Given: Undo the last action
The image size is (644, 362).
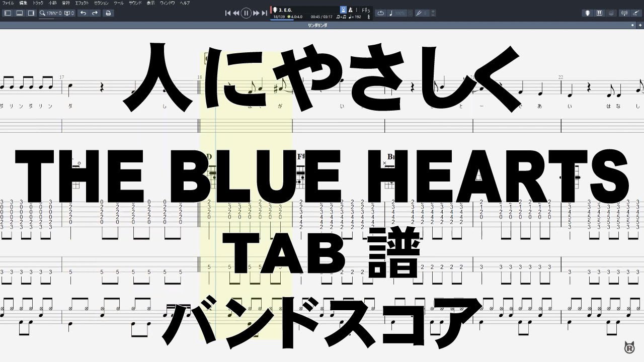Looking at the screenshot, I should [83, 13].
